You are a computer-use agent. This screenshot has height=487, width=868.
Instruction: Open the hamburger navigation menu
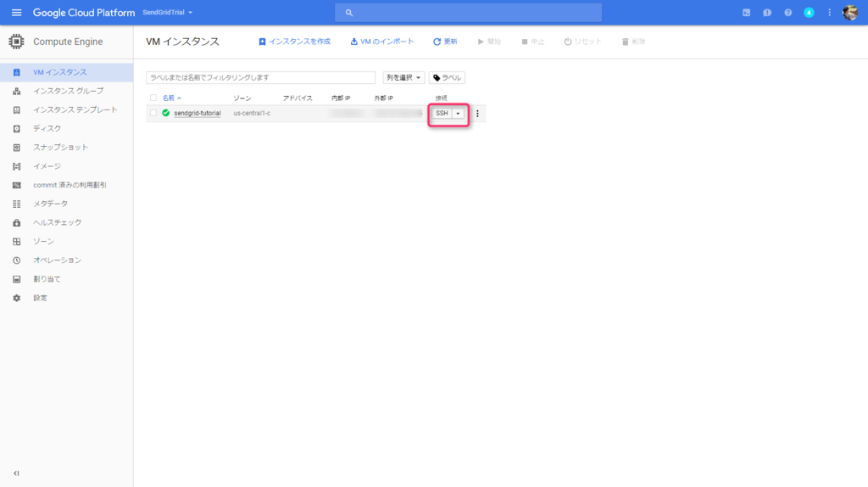17,12
